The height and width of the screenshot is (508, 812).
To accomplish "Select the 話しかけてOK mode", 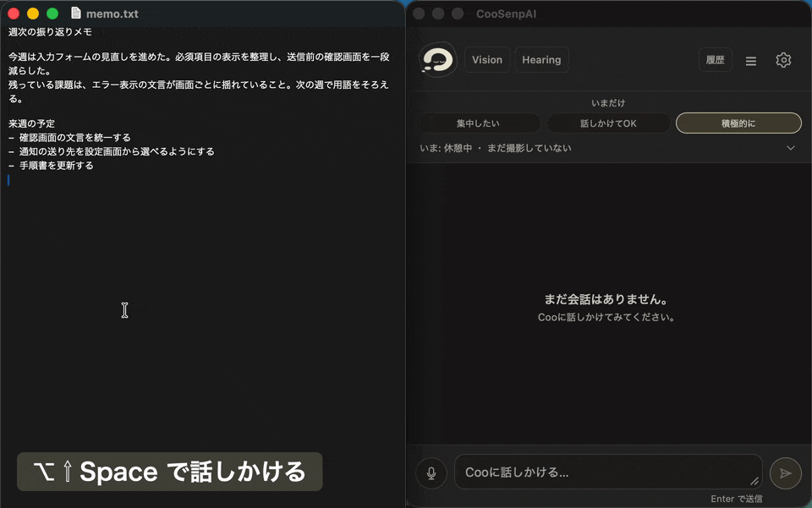I will point(608,123).
